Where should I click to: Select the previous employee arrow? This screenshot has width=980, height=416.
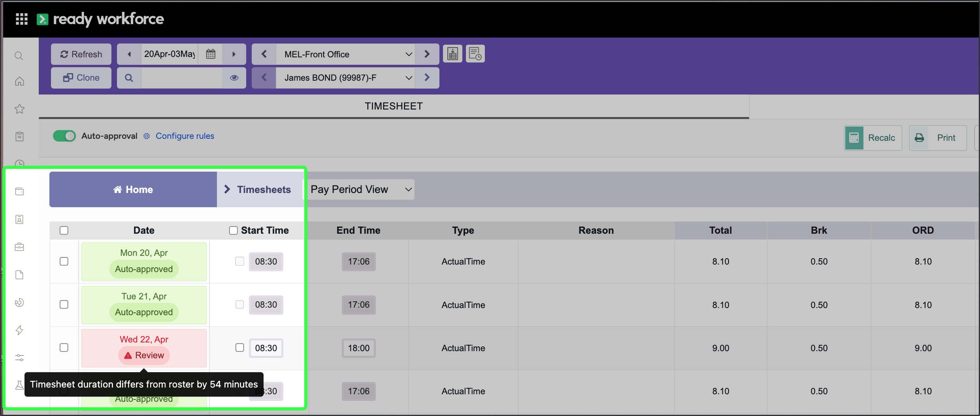click(x=264, y=78)
